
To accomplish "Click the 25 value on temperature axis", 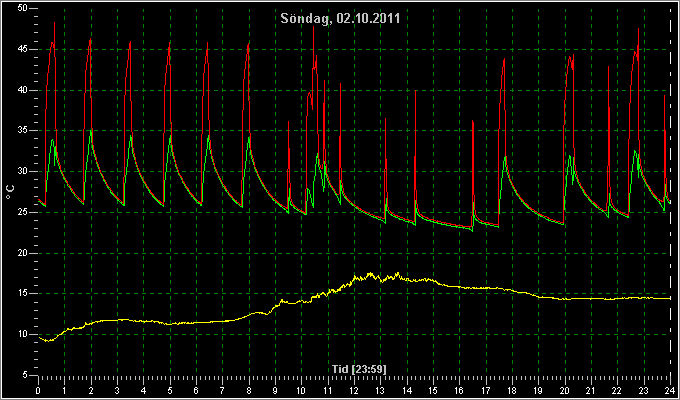I will coord(23,212).
